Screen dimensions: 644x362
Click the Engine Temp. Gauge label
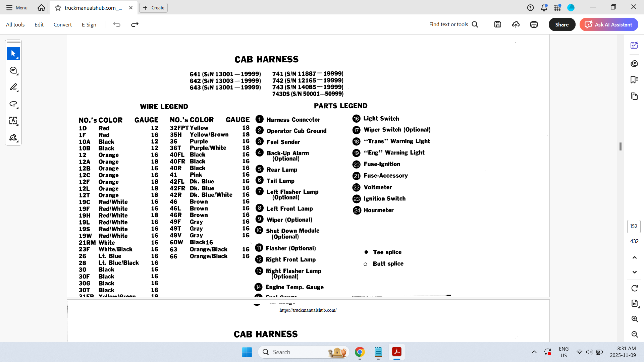pyautogui.click(x=294, y=287)
